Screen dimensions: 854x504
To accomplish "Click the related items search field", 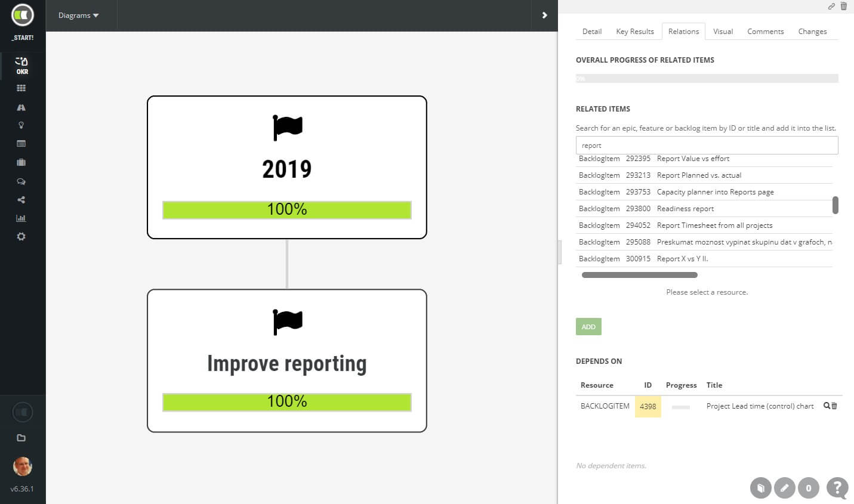I will pos(707,146).
